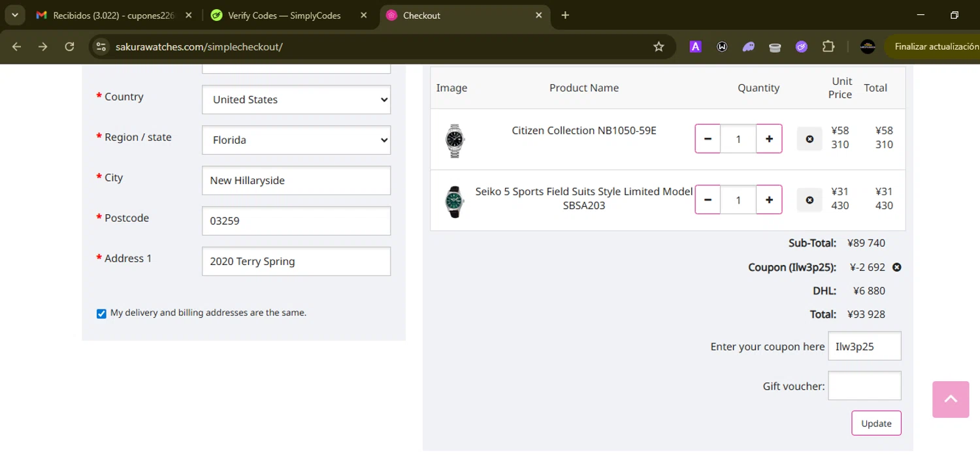Uncheck delivery and billing addresses same

click(x=101, y=313)
